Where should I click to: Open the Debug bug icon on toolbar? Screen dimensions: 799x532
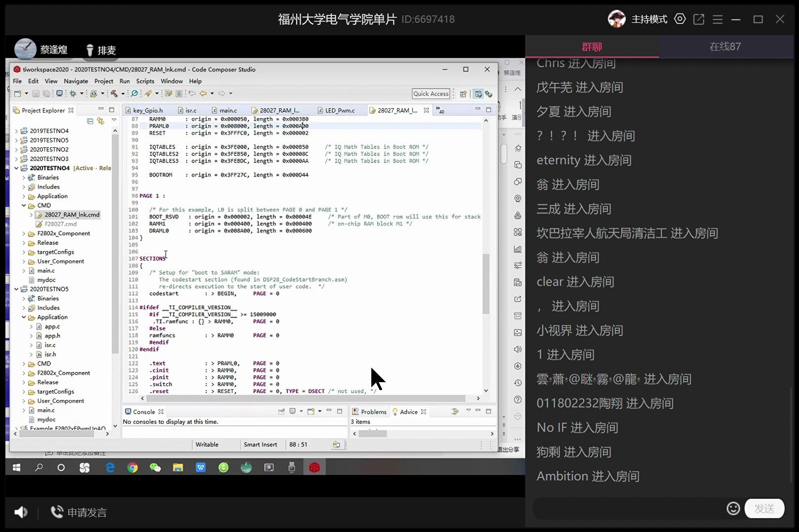pyautogui.click(x=73, y=93)
